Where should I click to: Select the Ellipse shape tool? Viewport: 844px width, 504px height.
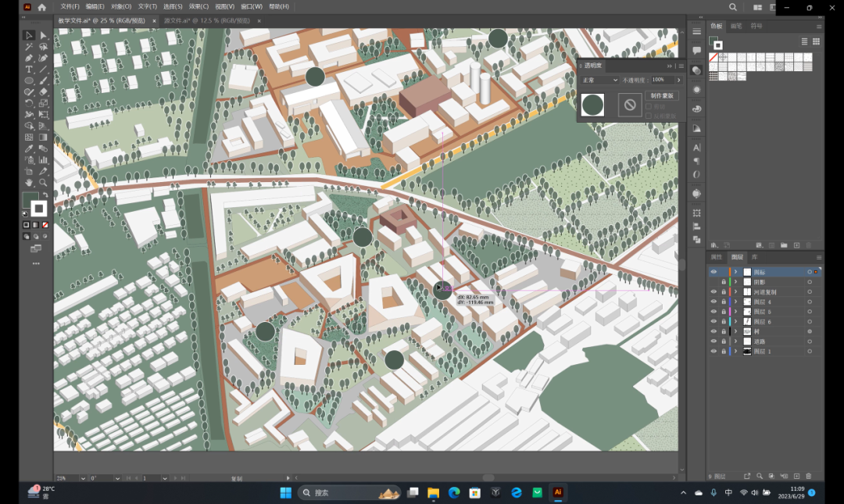29,80
